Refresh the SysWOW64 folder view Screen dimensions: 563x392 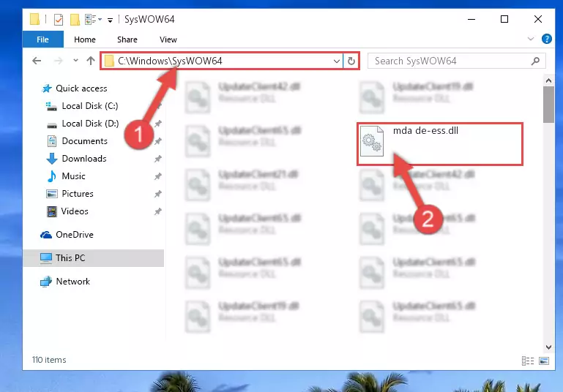(x=351, y=61)
